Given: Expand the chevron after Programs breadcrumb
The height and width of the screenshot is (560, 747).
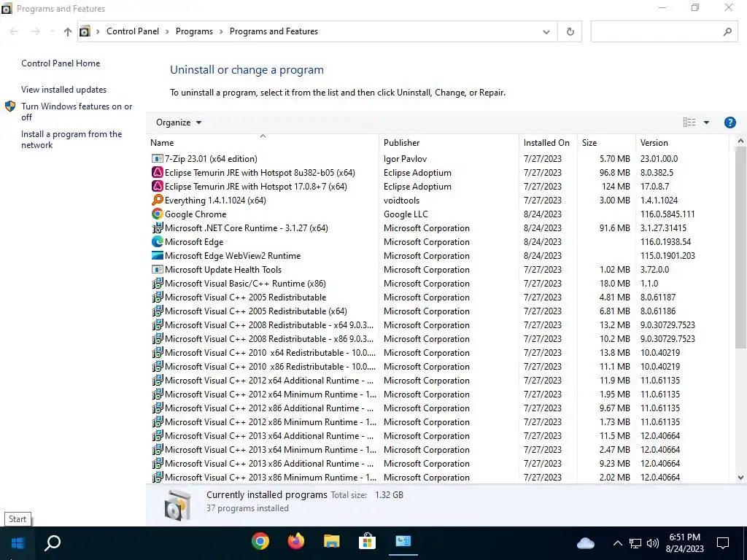Looking at the screenshot, I should [221, 31].
